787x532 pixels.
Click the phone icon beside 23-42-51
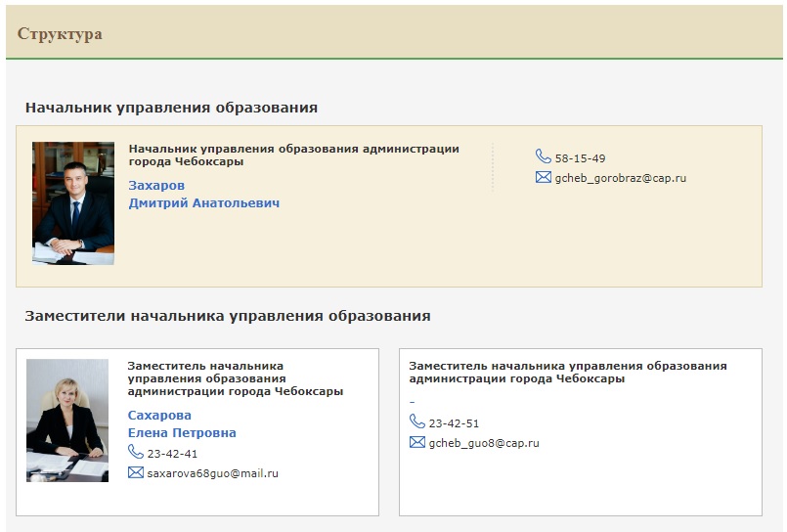click(x=417, y=421)
